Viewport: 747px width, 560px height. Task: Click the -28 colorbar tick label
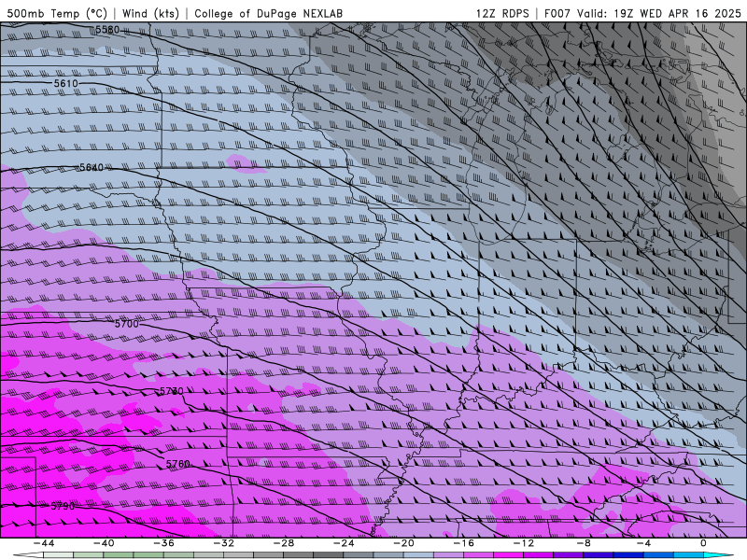pyautogui.click(x=284, y=543)
